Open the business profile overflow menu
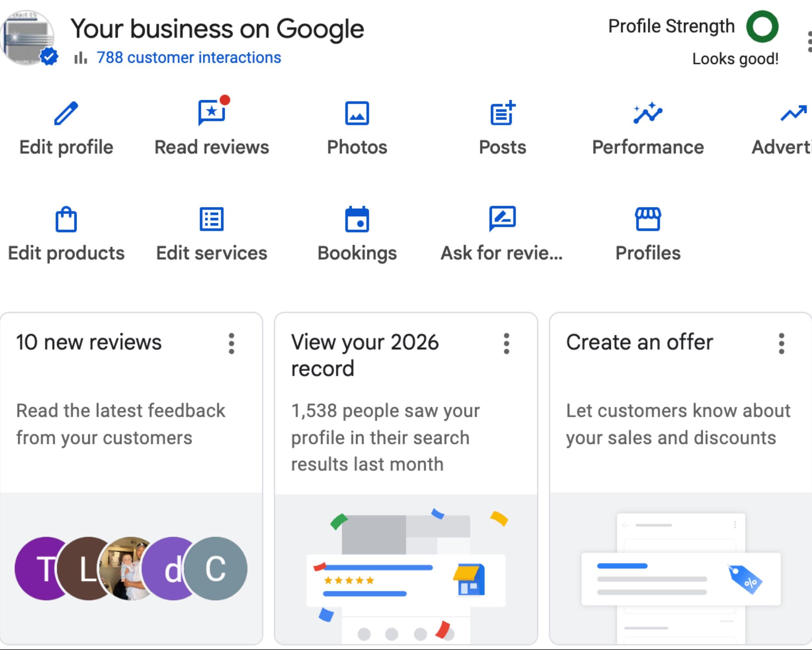This screenshot has width=812, height=650. [809, 42]
